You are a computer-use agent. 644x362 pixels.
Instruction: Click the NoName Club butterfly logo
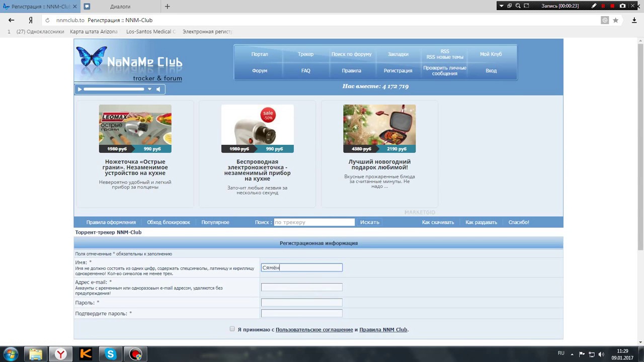coord(129,63)
